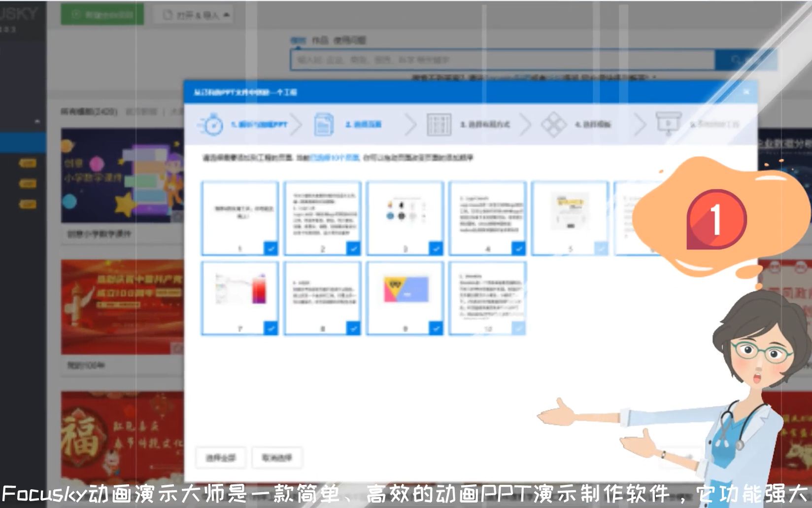Uncheck the checkbox on page 1 thumbnail
The width and height of the screenshot is (812, 508).
click(271, 248)
